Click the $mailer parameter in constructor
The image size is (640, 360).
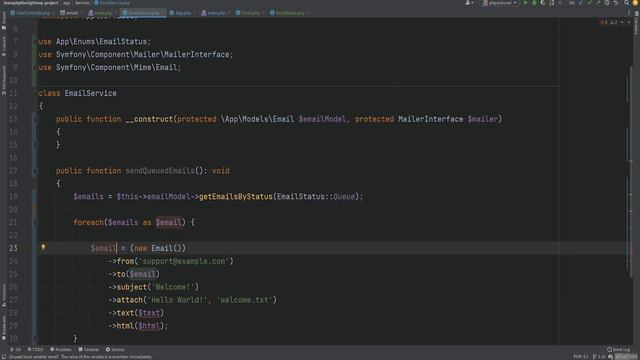[x=482, y=119]
